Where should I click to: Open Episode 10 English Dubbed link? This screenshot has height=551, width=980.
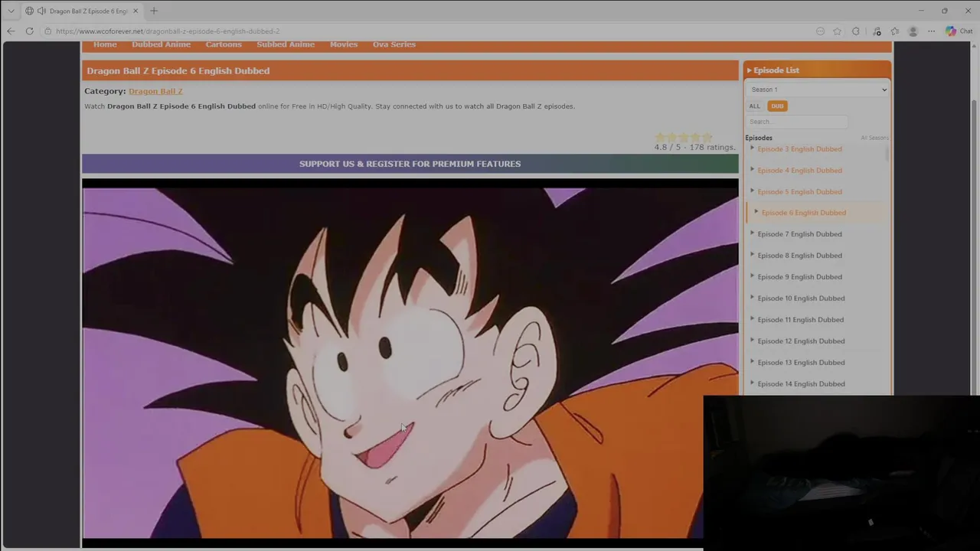click(x=801, y=298)
